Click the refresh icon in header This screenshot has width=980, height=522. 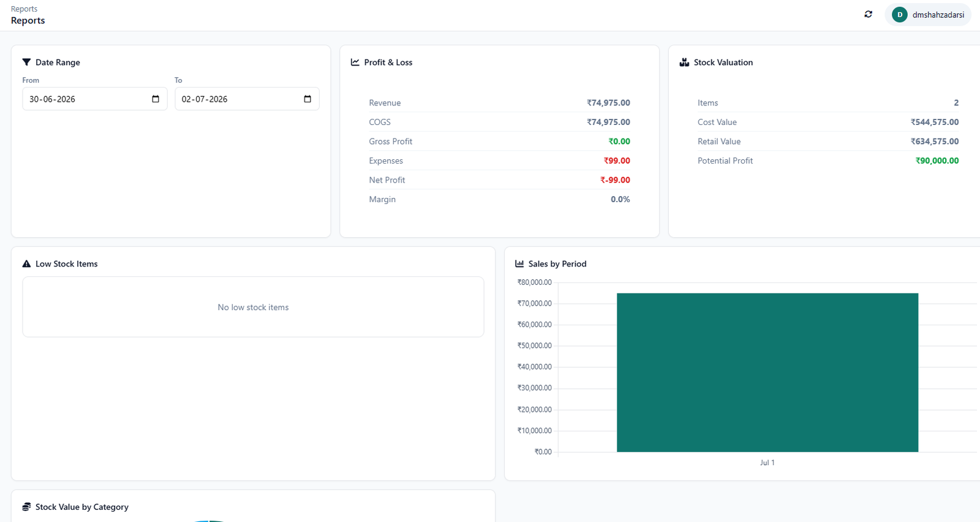(x=868, y=14)
